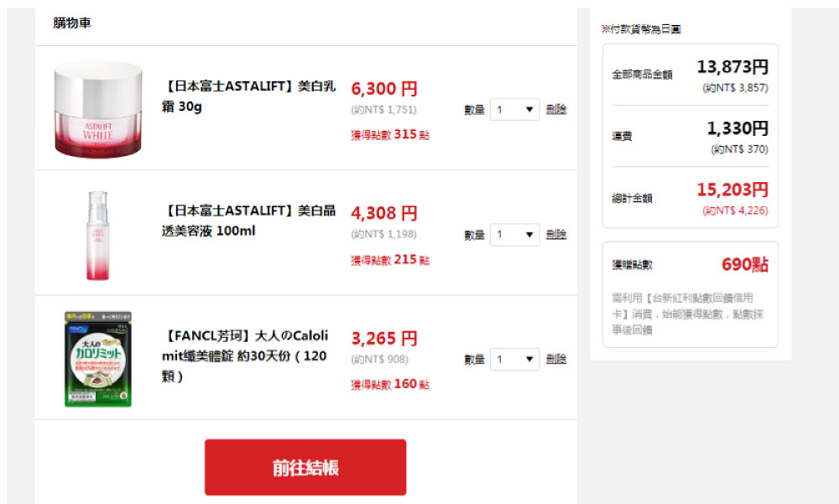Click the 4,308 円 price
Viewport: 839px width, 504px height.
[x=383, y=213]
